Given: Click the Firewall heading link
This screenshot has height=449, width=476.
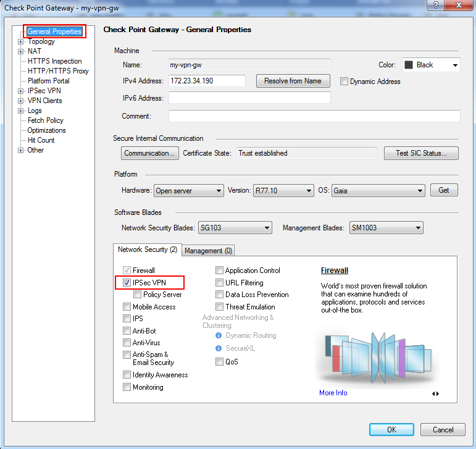Looking at the screenshot, I should point(335,270).
